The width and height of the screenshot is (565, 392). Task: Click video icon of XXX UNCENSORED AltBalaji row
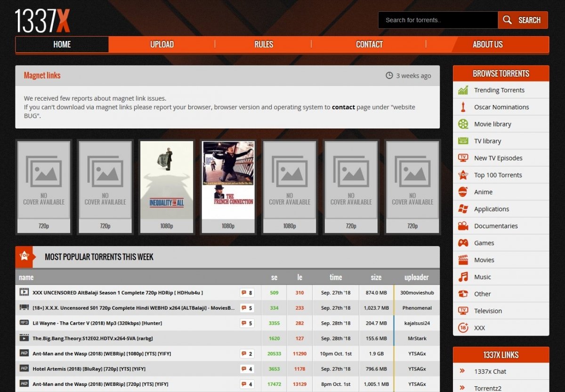point(24,292)
